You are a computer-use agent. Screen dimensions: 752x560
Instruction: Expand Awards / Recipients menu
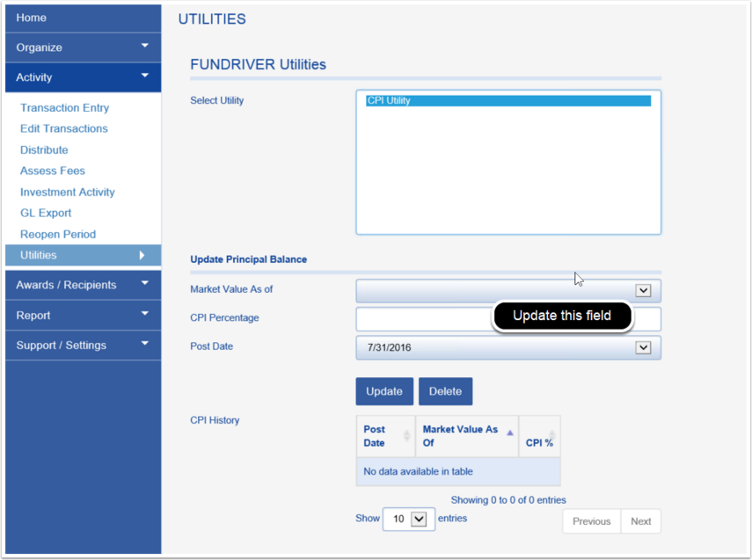pyautogui.click(x=83, y=285)
